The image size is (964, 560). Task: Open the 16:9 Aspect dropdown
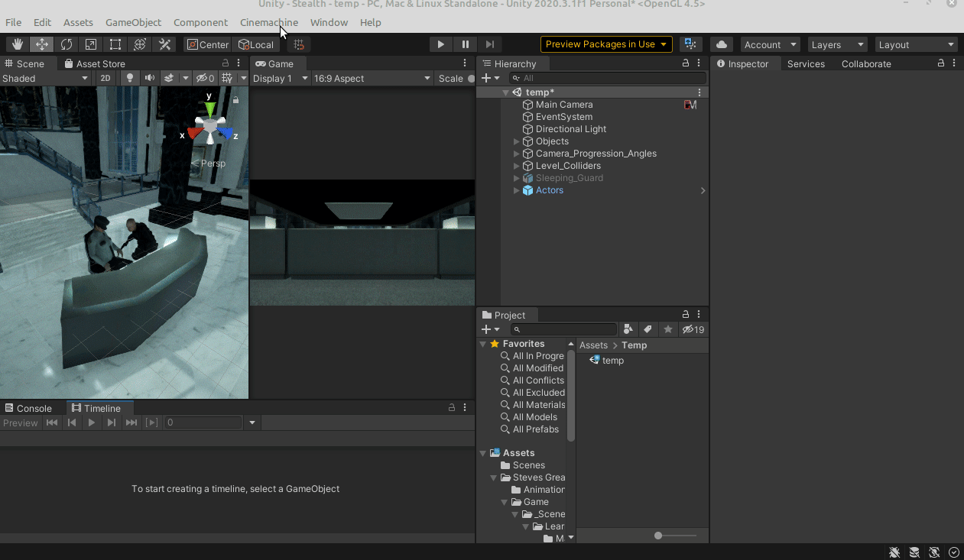coord(372,78)
